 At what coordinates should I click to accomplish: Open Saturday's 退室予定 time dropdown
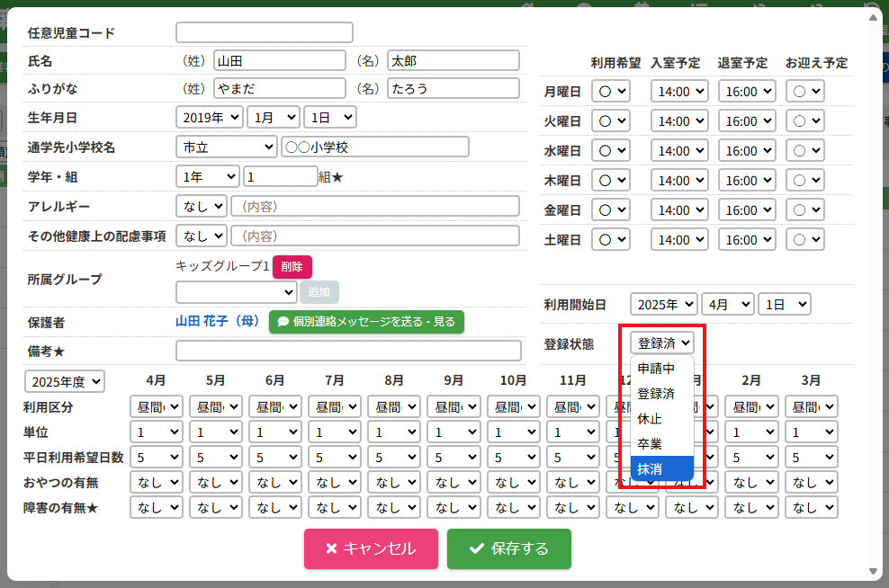[746, 240]
